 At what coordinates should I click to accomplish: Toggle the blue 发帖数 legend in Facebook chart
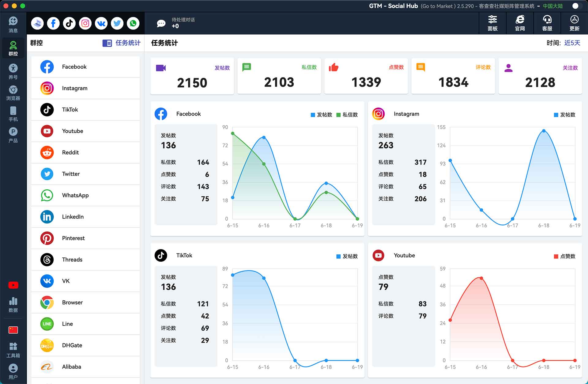tap(321, 115)
